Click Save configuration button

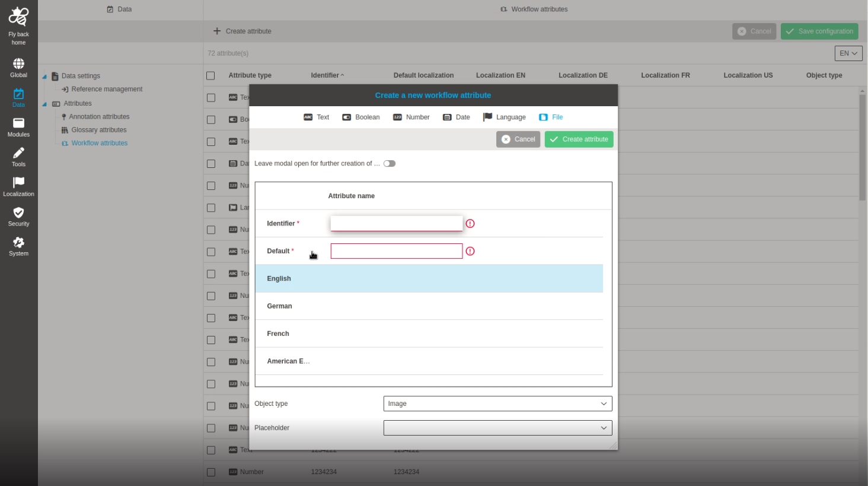(x=819, y=31)
